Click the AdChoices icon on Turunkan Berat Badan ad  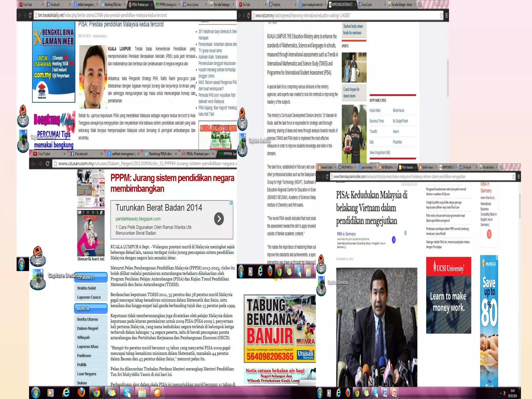click(x=231, y=203)
